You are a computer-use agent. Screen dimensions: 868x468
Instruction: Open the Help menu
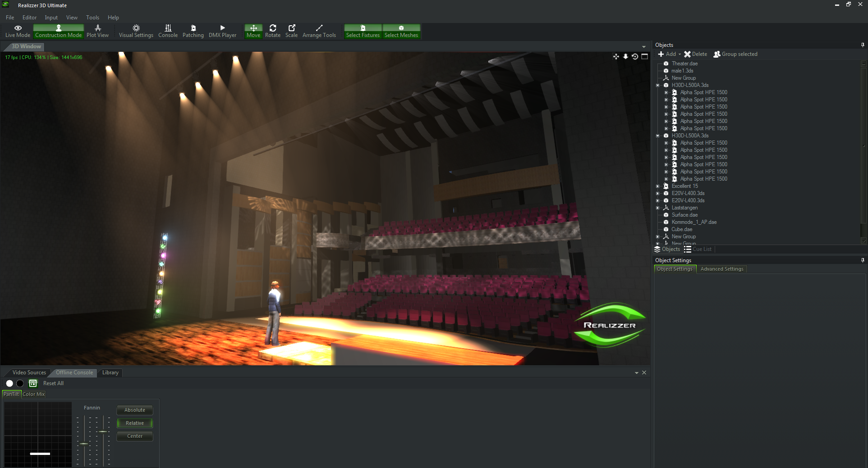click(x=113, y=18)
